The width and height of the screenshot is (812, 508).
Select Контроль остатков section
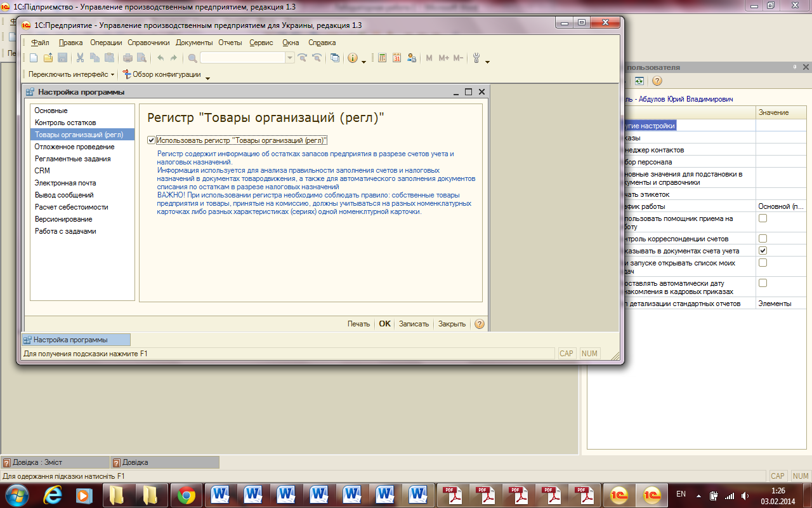[x=82, y=123]
